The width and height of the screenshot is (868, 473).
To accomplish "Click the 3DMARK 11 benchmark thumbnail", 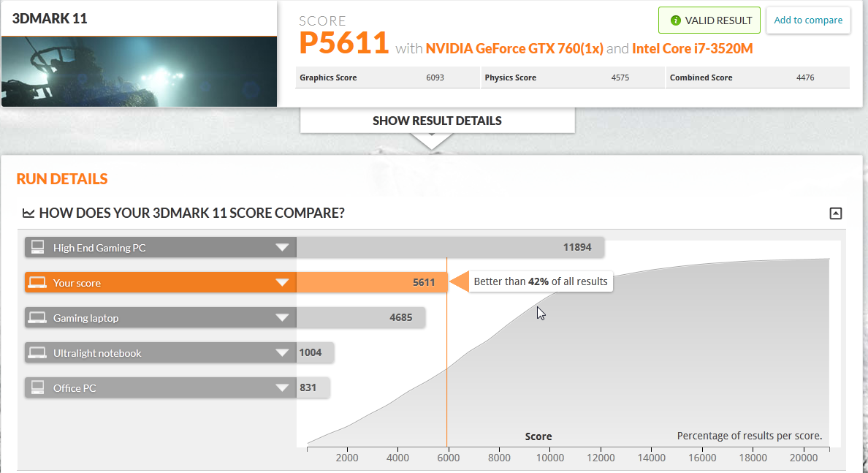I will click(139, 72).
